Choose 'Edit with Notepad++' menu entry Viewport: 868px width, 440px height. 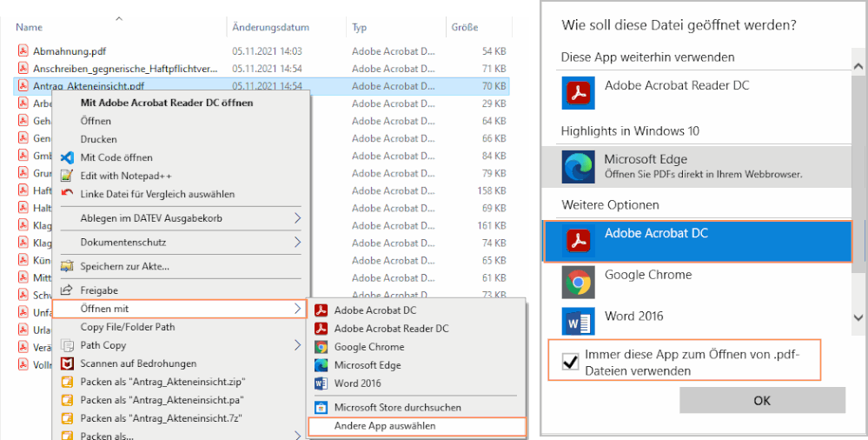(126, 176)
